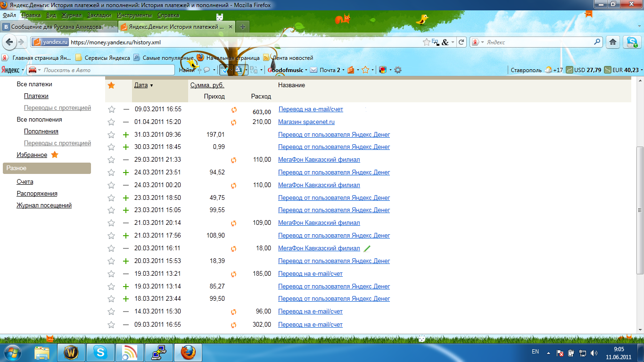
Task: Bookmark this page with the URL bar star
Action: 427,42
